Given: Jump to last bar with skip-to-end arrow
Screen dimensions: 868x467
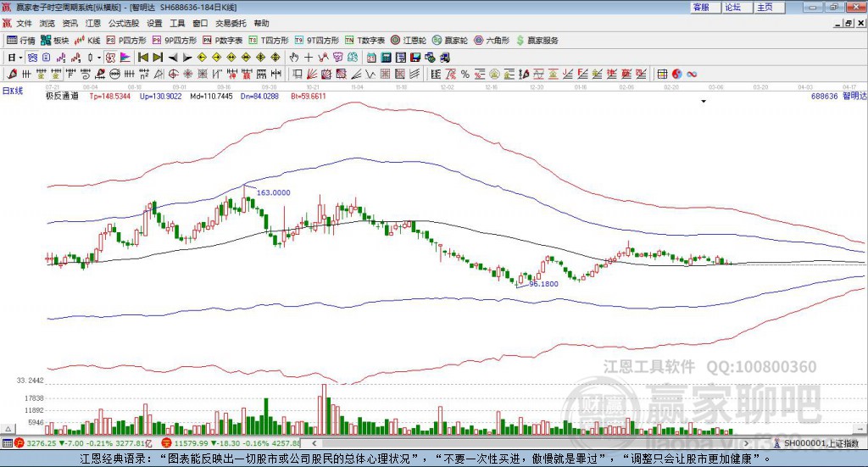Looking at the screenshot, I should (158, 58).
